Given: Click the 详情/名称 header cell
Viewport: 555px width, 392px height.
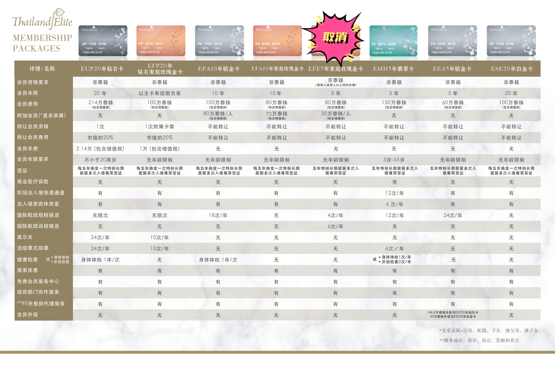Looking at the screenshot, I should [42, 69].
